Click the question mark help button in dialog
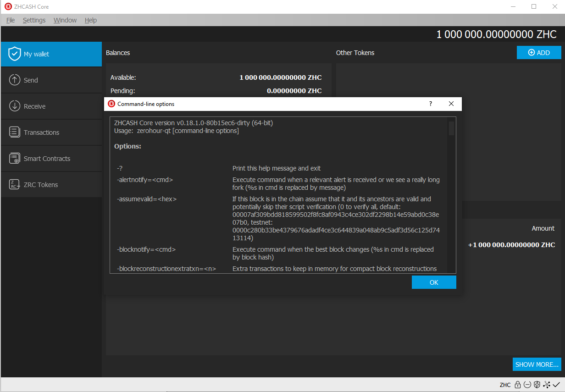Image resolution: width=565 pixels, height=392 pixels. click(430, 104)
